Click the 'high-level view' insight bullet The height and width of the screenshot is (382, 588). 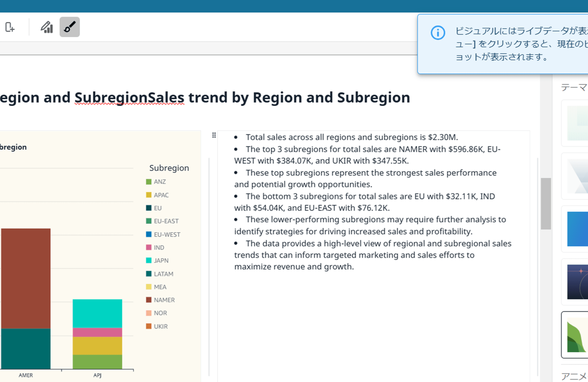click(373, 255)
